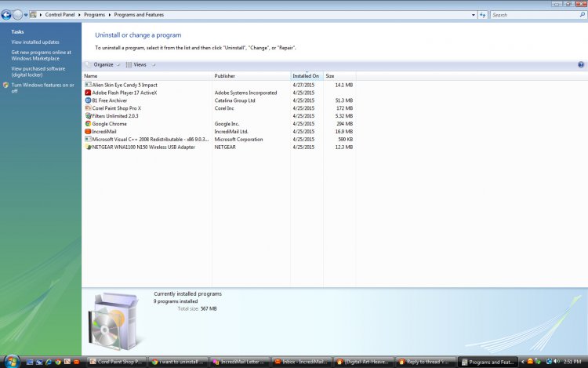Image resolution: width=588 pixels, height=368 pixels.
Task: Click IncrediMail Ltd. publisher cell
Action: 231,132
